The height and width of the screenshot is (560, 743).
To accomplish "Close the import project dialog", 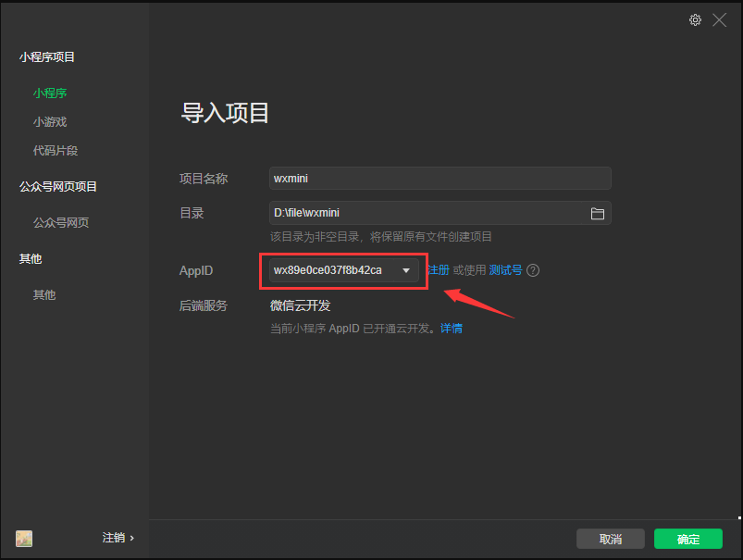I will click(719, 19).
